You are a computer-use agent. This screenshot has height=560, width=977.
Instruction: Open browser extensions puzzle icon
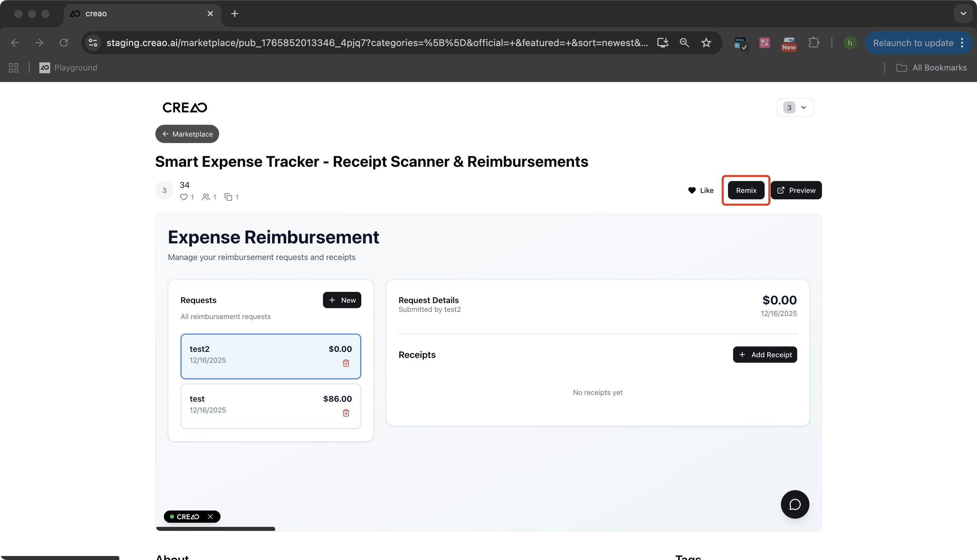[x=813, y=43]
